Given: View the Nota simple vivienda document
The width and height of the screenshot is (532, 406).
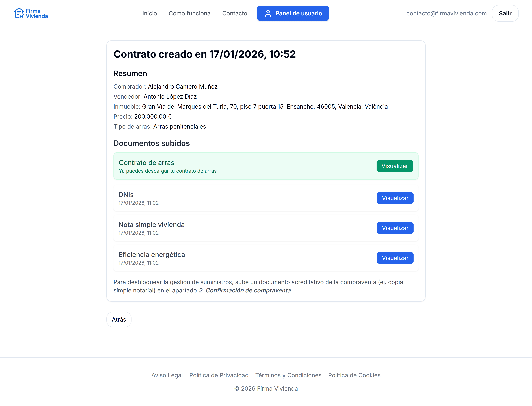Looking at the screenshot, I should tap(395, 228).
